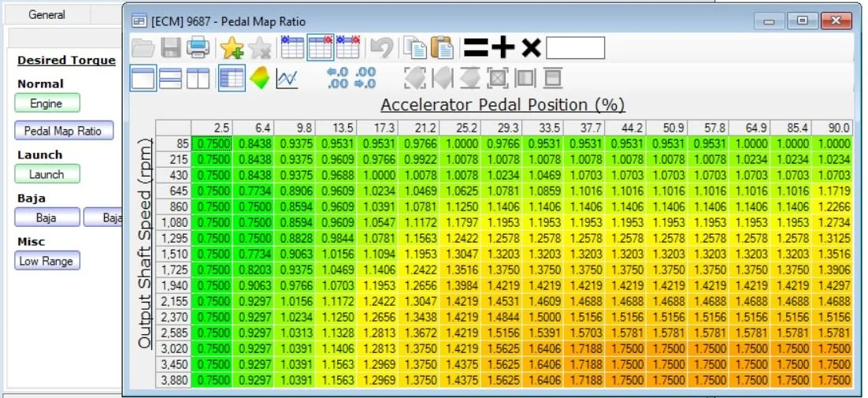Open the first Baja table

click(x=46, y=217)
